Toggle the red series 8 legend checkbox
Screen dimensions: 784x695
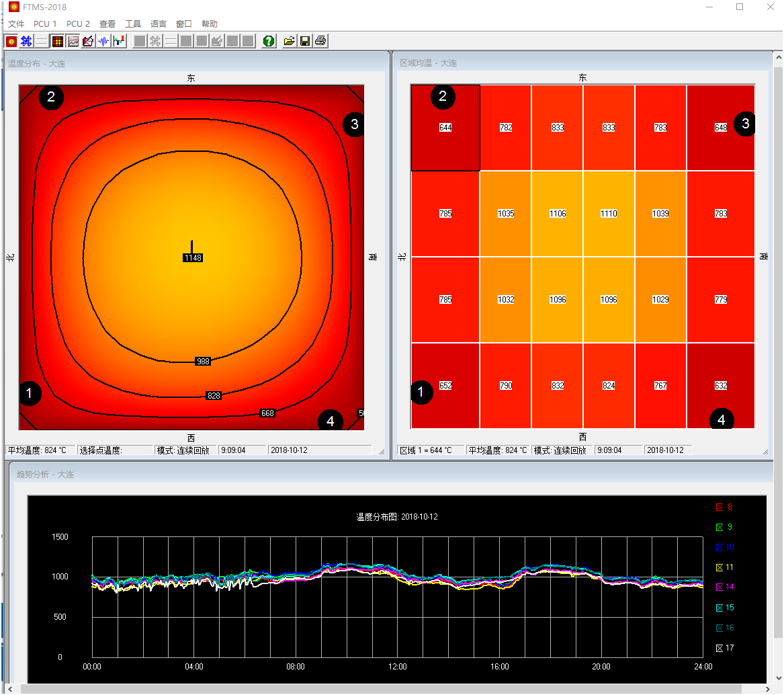tap(720, 507)
